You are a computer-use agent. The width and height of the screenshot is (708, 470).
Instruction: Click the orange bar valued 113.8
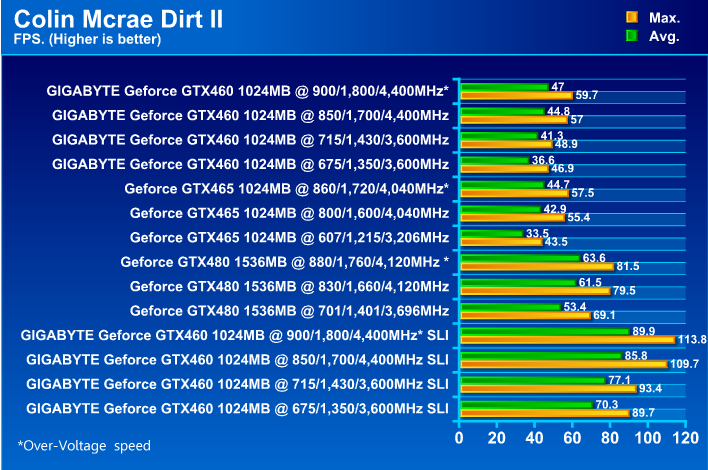click(568, 340)
